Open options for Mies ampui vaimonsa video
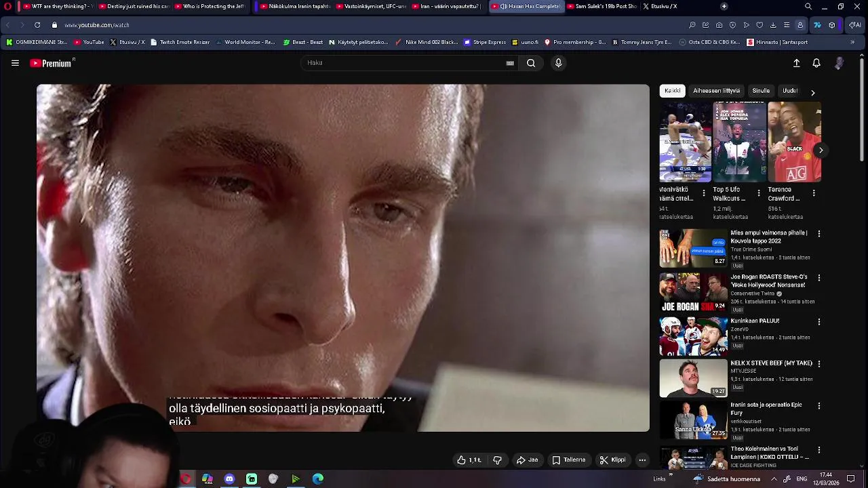Image resolution: width=868 pixels, height=488 pixels. [x=818, y=234]
